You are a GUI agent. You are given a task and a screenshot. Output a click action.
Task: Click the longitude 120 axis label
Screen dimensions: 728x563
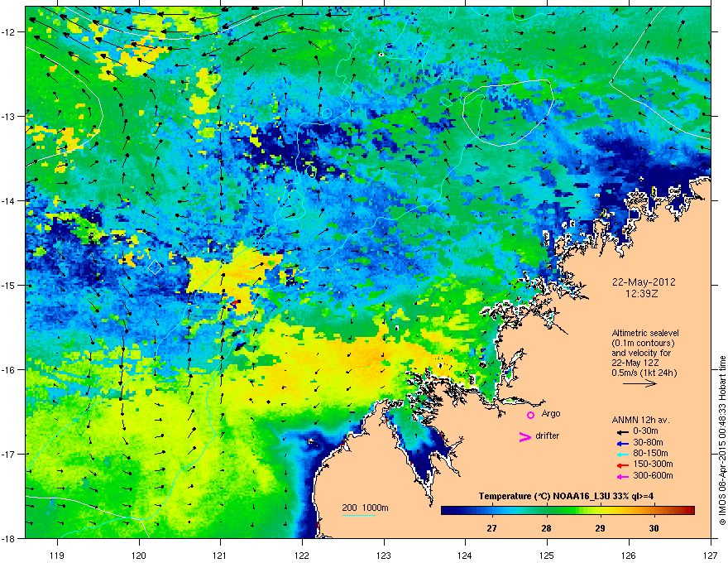tap(139, 555)
